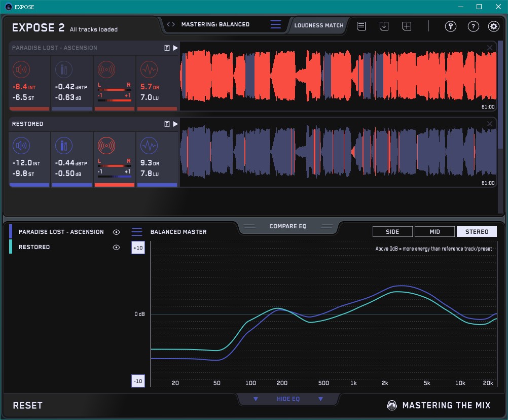Image resolution: width=508 pixels, height=420 pixels.
Task: Click the EQ comparison graph area
Action: [323, 314]
